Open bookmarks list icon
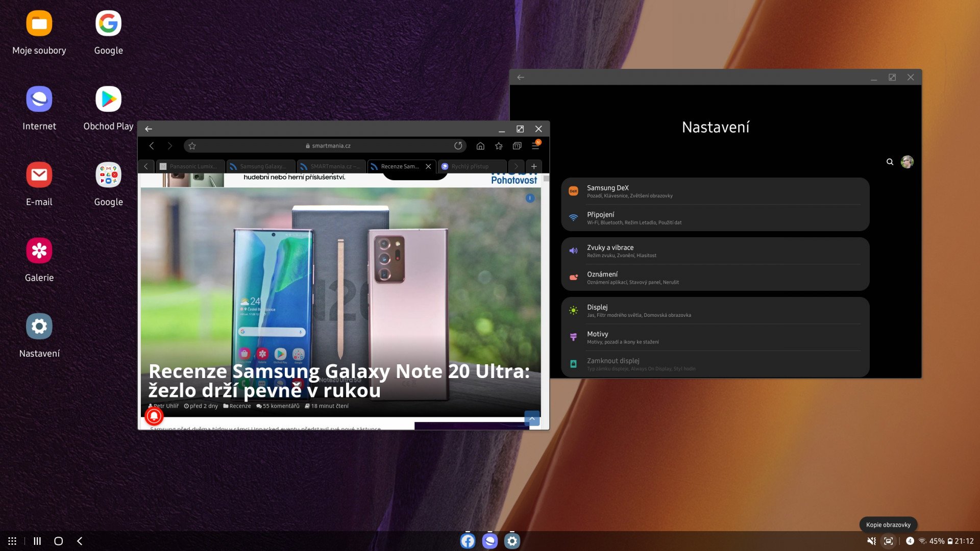980x551 pixels. pyautogui.click(x=499, y=146)
